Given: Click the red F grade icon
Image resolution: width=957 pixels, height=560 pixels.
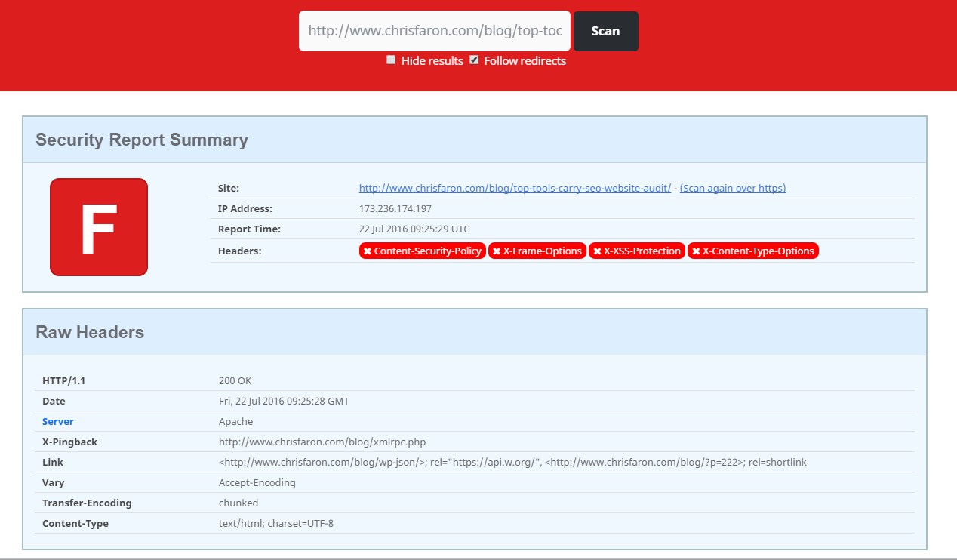Looking at the screenshot, I should click(x=99, y=227).
